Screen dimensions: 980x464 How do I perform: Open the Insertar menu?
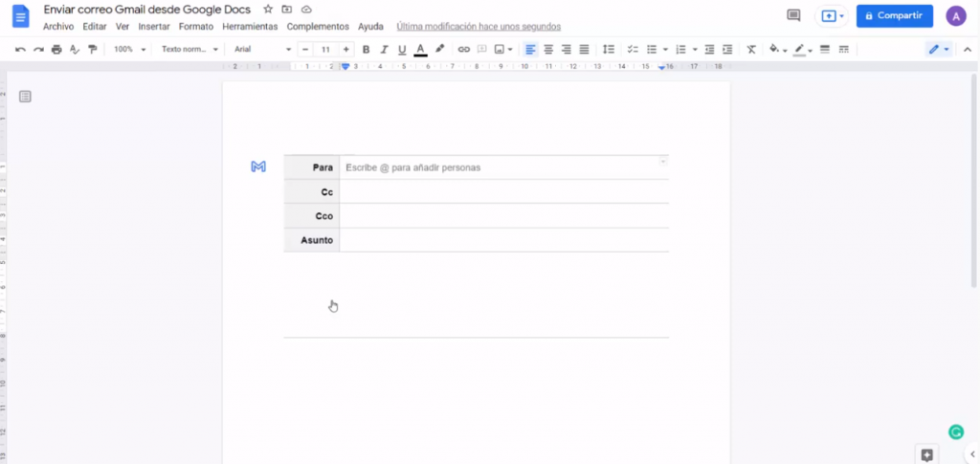pos(154,27)
